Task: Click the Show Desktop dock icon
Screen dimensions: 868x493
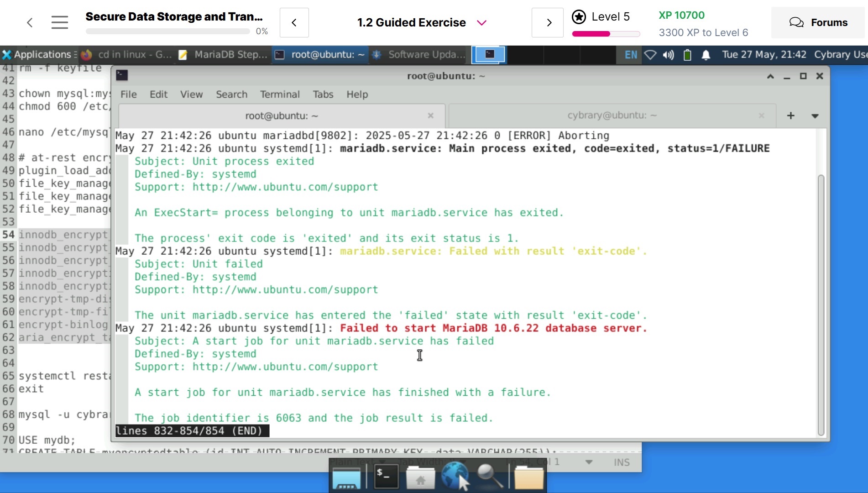Action: point(346,478)
